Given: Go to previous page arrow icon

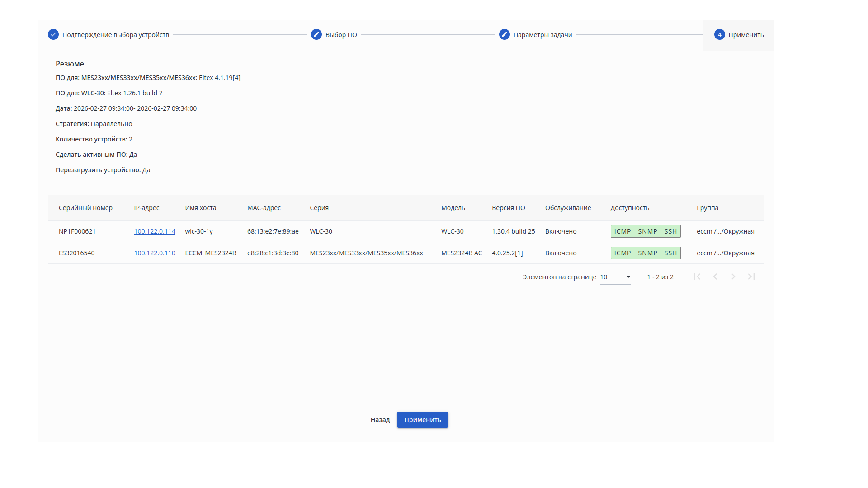Looking at the screenshot, I should pyautogui.click(x=715, y=277).
